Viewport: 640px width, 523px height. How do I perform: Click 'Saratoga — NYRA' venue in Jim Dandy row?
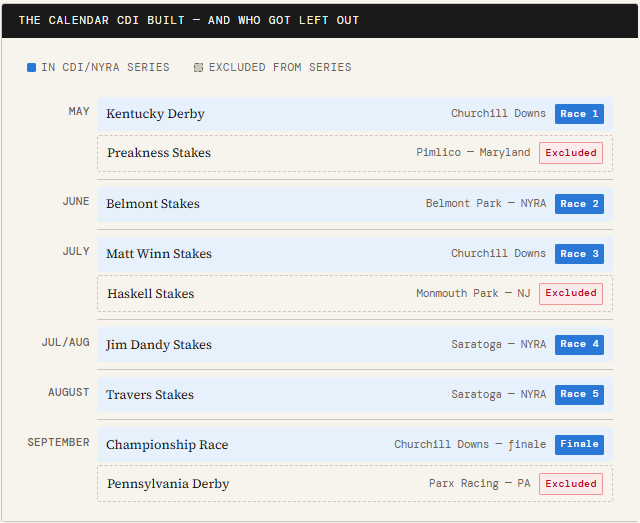click(x=498, y=345)
